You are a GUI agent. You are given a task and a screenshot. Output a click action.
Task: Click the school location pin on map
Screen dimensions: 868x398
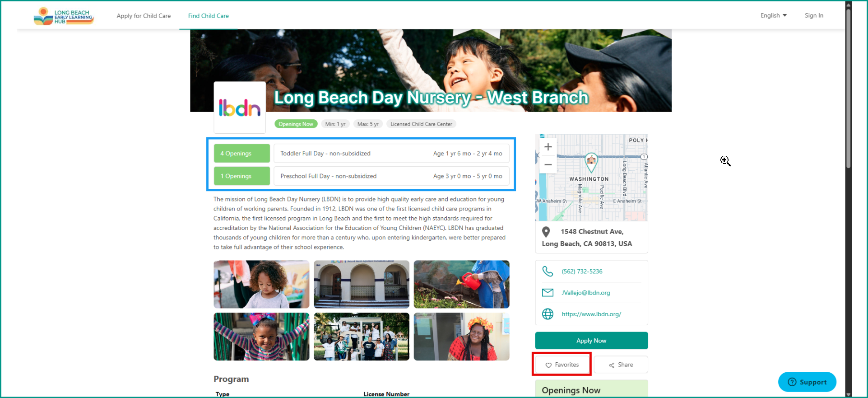pos(591,162)
